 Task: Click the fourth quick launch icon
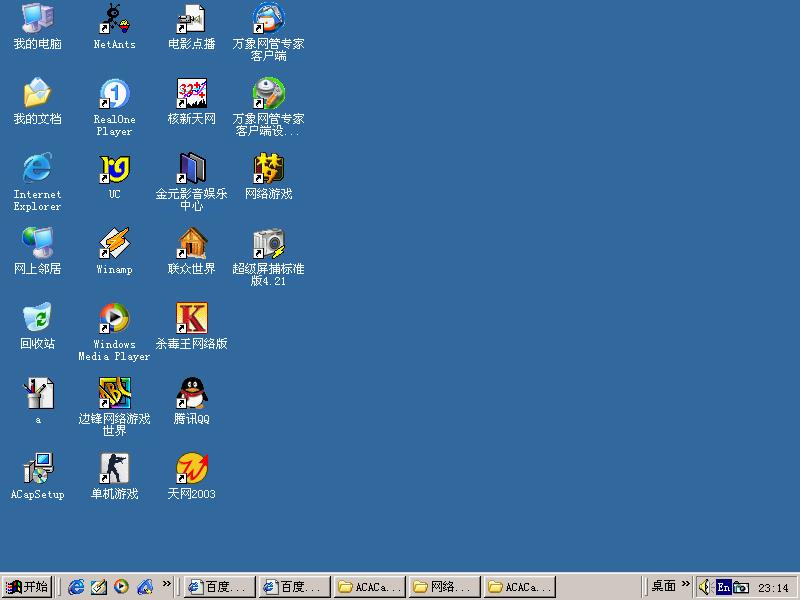145,587
